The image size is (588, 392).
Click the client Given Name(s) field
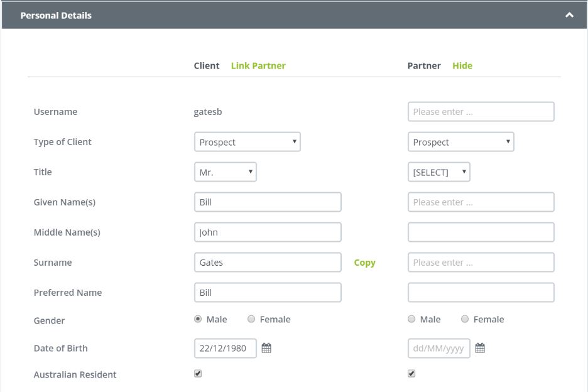(268, 202)
